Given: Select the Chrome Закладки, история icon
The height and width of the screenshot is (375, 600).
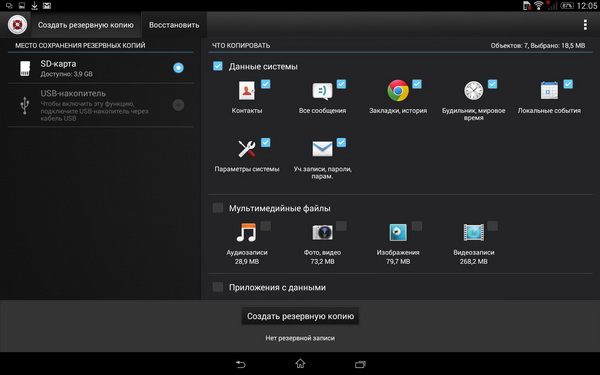Looking at the screenshot, I should [x=398, y=91].
